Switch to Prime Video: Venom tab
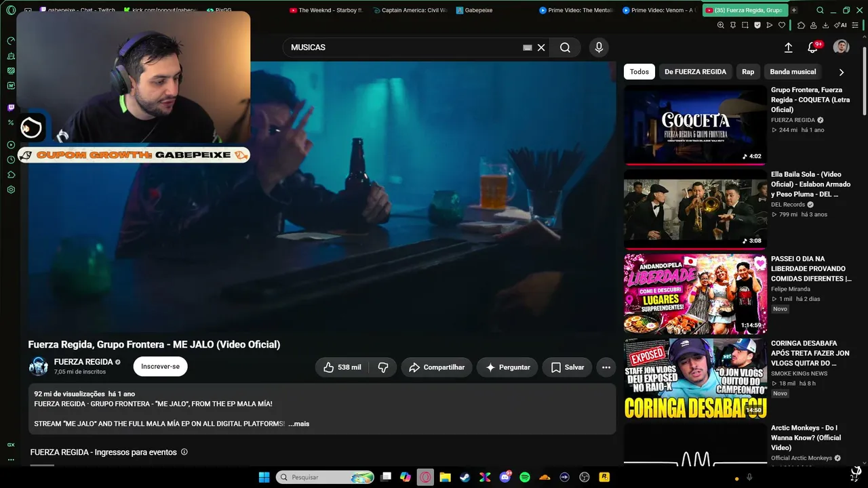 660,10
